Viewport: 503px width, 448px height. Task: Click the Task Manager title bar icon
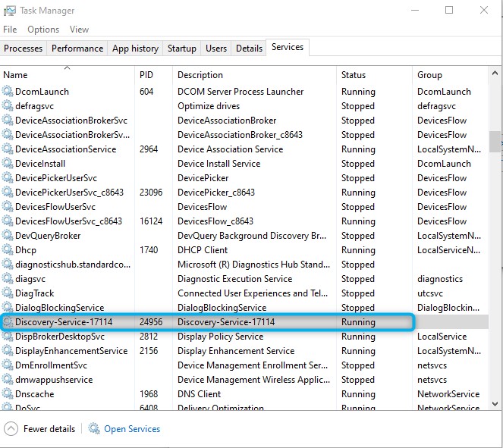10,11
